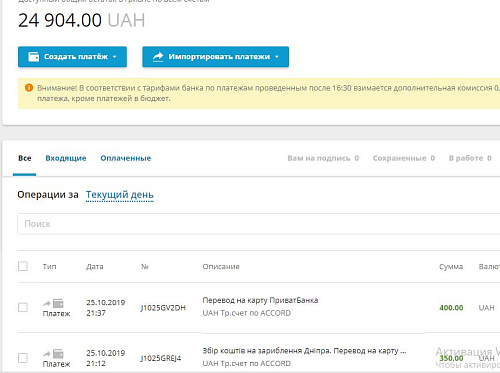The width and height of the screenshot is (500, 373).
Task: Click the Тип column header
Action: pos(49,267)
